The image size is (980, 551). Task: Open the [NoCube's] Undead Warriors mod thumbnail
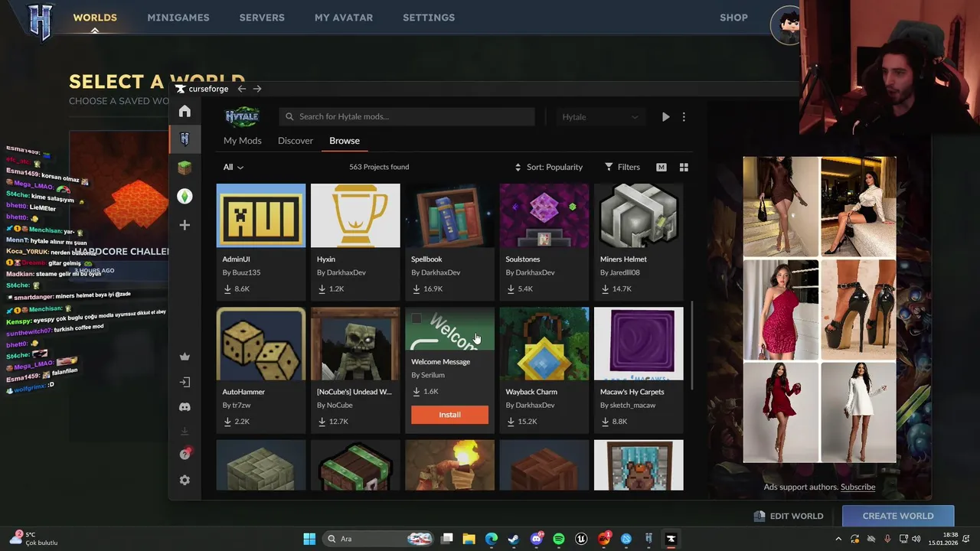355,344
